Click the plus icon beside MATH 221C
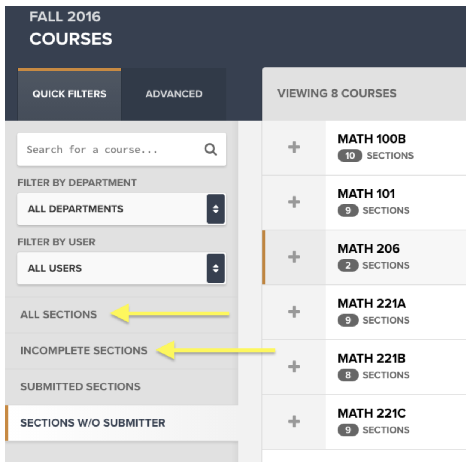 (294, 421)
